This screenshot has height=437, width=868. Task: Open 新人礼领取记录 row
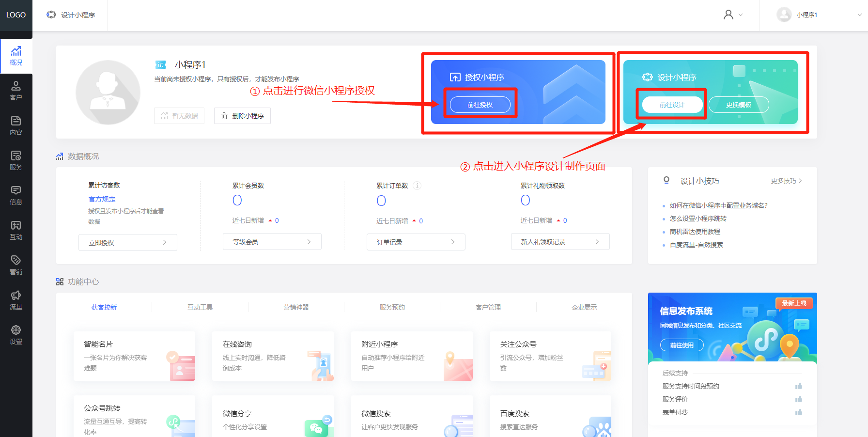(x=560, y=242)
